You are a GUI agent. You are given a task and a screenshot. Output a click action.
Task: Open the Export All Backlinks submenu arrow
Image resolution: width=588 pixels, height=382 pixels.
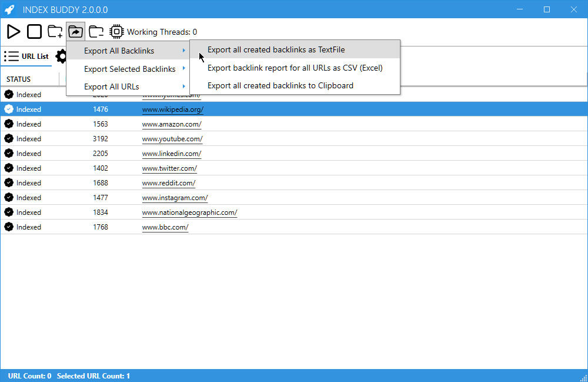(184, 51)
